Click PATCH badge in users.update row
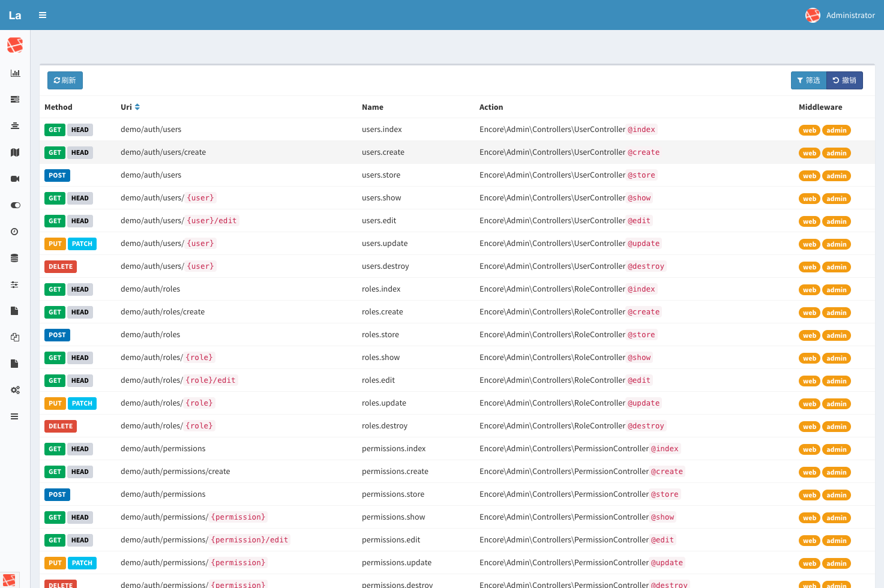 coord(82,244)
